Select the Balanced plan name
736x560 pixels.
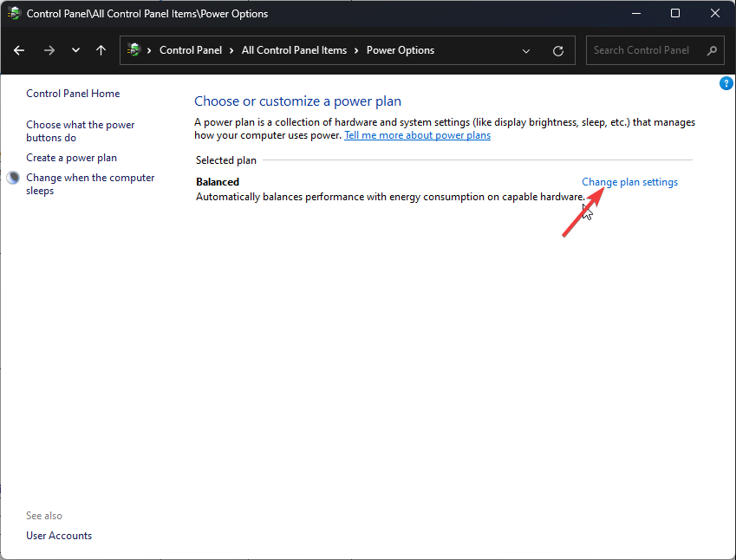click(x=218, y=182)
